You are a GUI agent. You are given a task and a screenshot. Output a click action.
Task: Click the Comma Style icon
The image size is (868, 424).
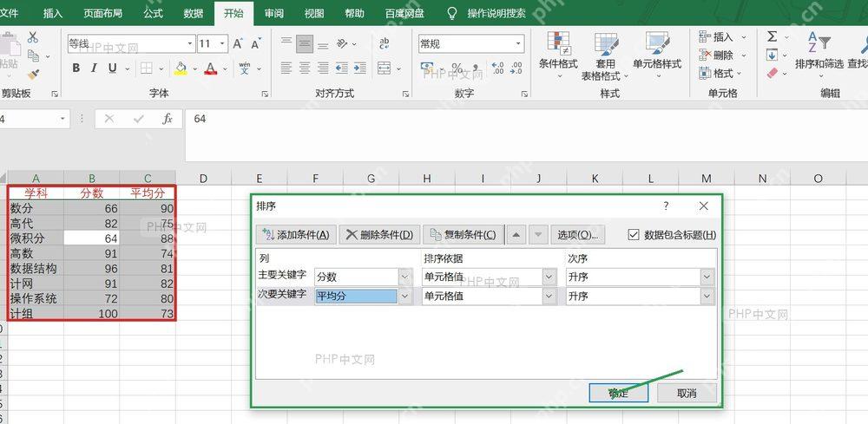476,68
